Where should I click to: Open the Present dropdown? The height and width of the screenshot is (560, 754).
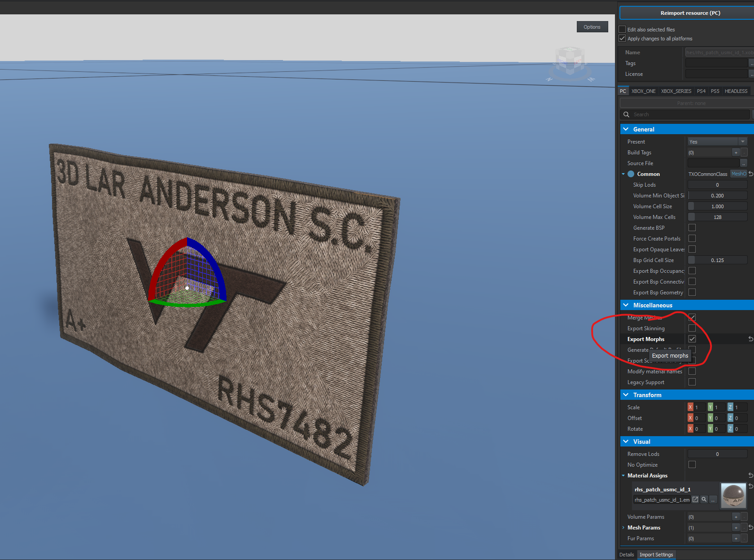pos(717,142)
